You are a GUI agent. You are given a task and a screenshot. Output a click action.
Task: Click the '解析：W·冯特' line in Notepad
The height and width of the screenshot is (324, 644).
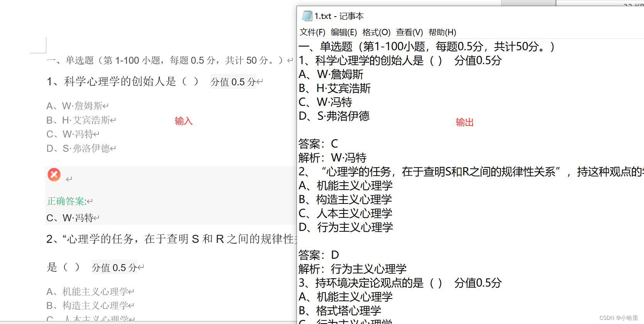(x=332, y=158)
